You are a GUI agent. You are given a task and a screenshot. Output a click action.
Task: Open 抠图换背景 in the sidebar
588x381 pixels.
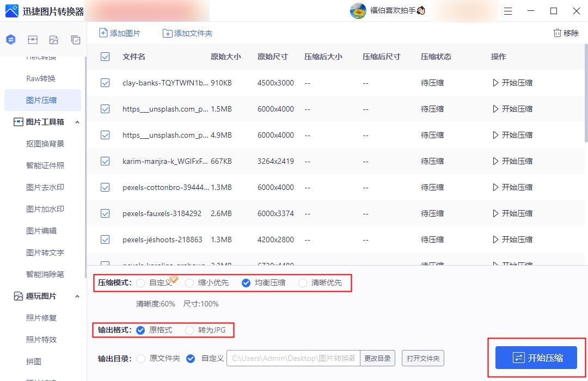point(45,144)
